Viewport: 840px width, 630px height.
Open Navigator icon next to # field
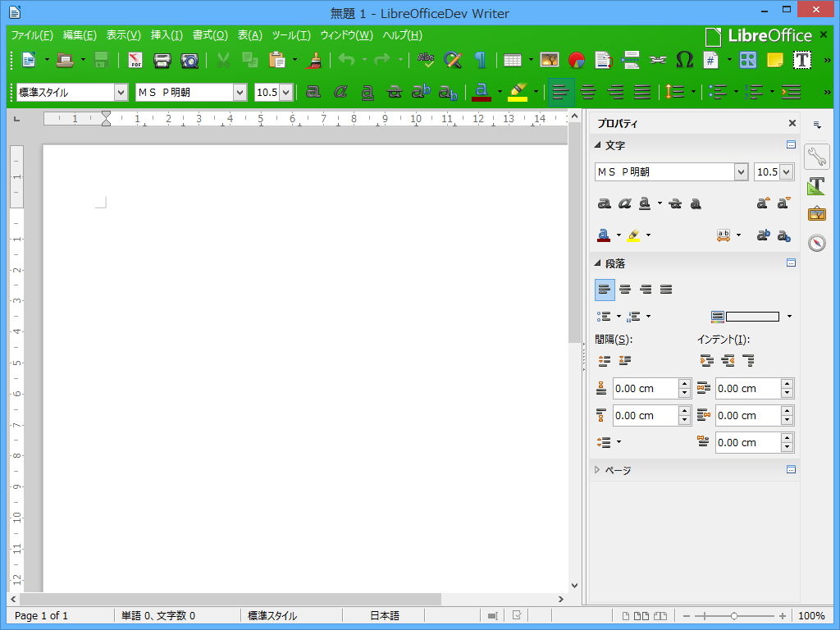pos(748,60)
